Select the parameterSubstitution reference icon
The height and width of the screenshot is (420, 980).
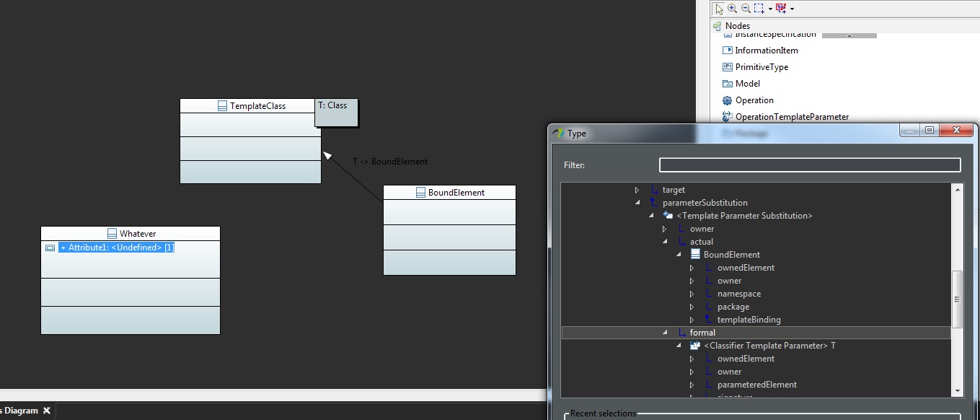[x=654, y=203]
